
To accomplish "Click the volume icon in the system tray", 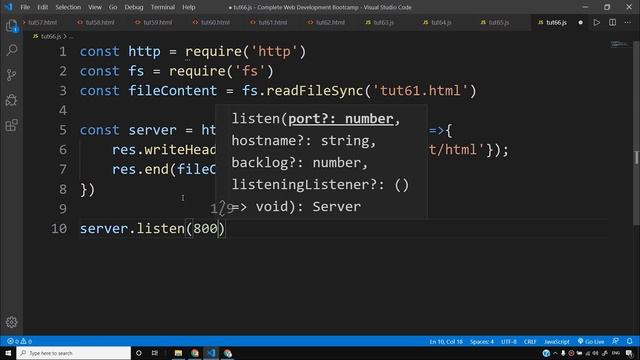I will pyautogui.click(x=596, y=353).
